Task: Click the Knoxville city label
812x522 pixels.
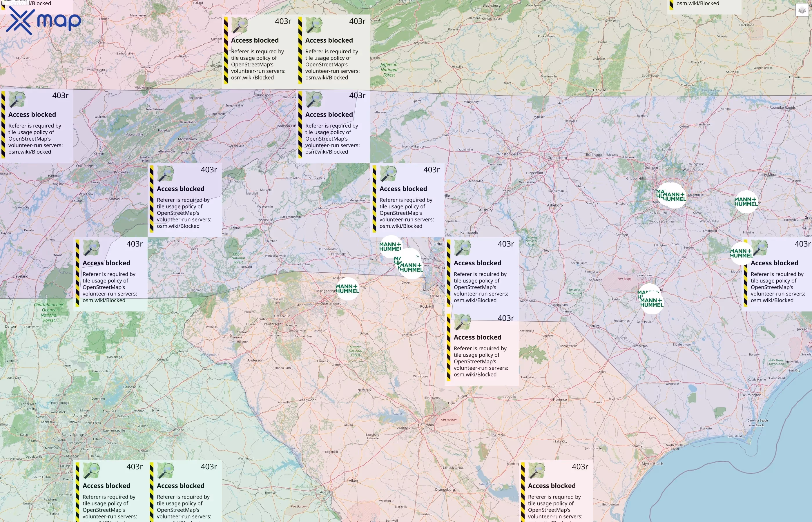Action: pyautogui.click(x=121, y=172)
